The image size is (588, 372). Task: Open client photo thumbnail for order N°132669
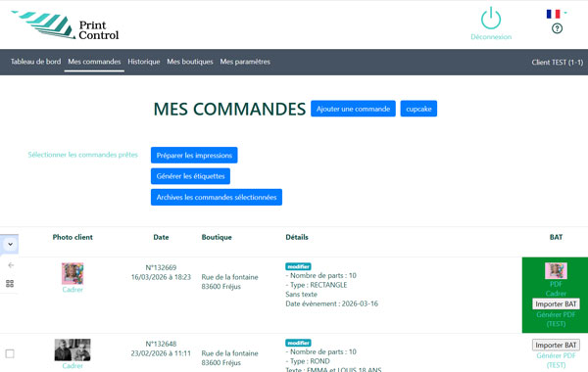point(73,273)
